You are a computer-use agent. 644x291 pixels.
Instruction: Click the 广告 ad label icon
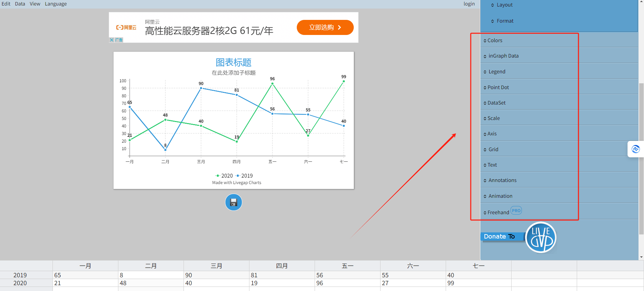[119, 40]
